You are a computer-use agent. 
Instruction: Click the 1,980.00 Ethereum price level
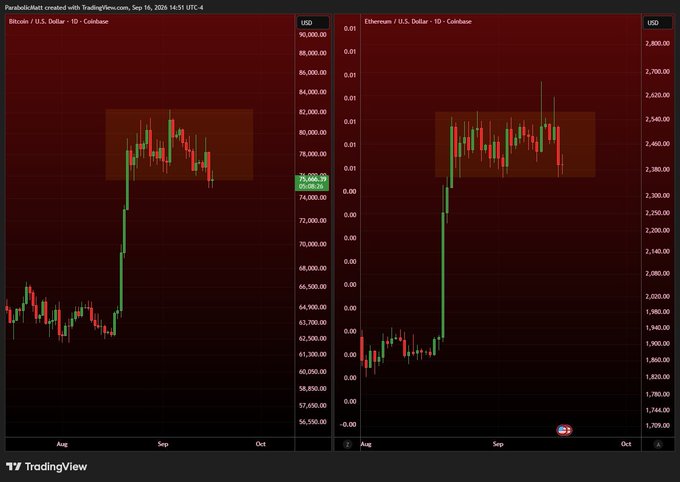pos(657,312)
